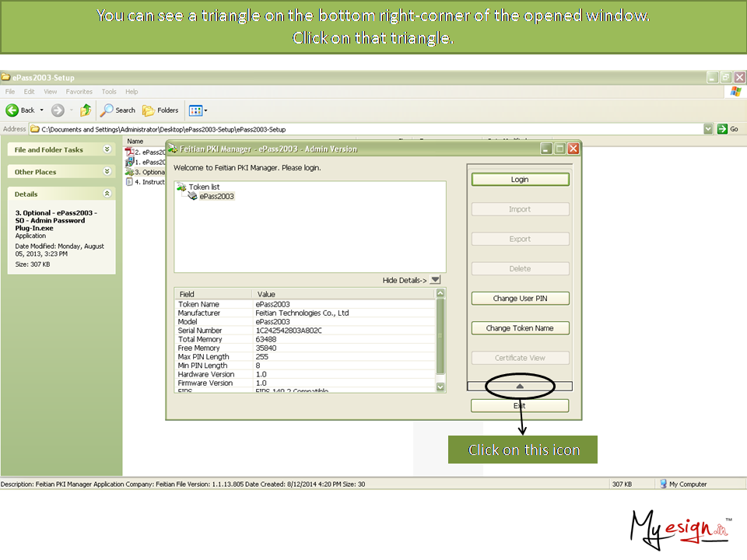This screenshot has width=747, height=560.
Task: Collapse the File and Folder Tasks panel
Action: 107,149
